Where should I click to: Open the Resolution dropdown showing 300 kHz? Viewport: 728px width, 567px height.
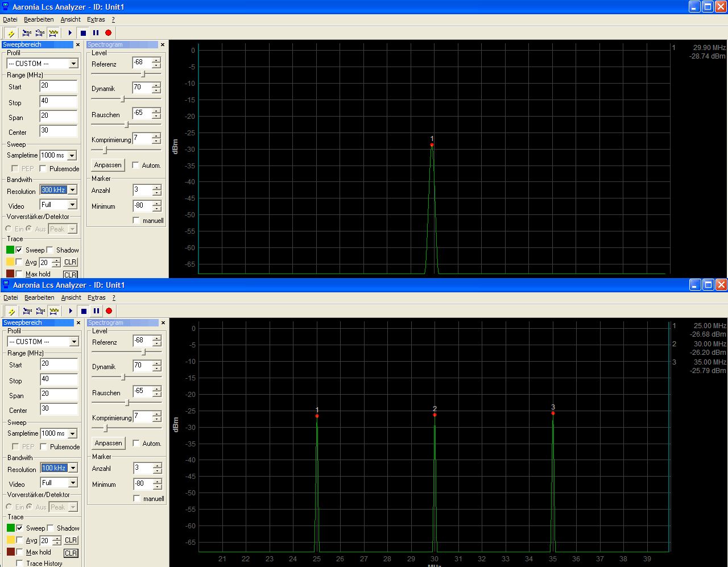[72, 190]
